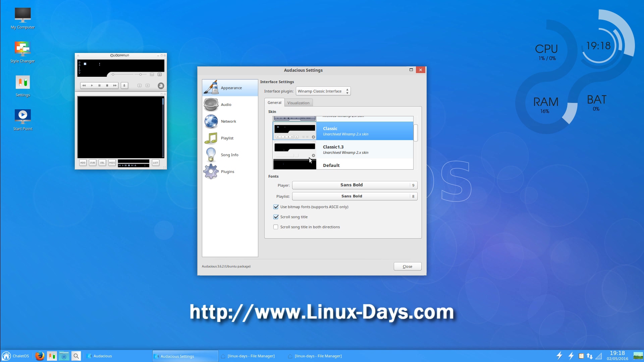Open the Interface plugin dropdown

323,91
